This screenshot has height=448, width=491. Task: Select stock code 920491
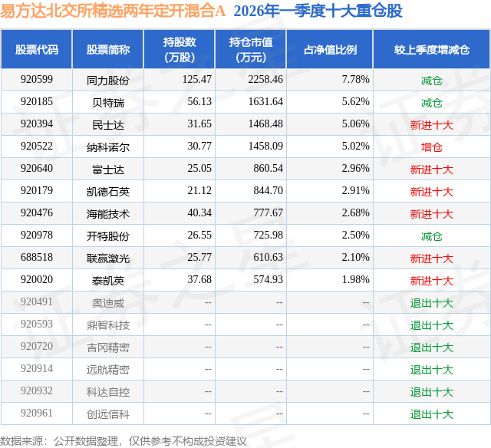point(37,301)
